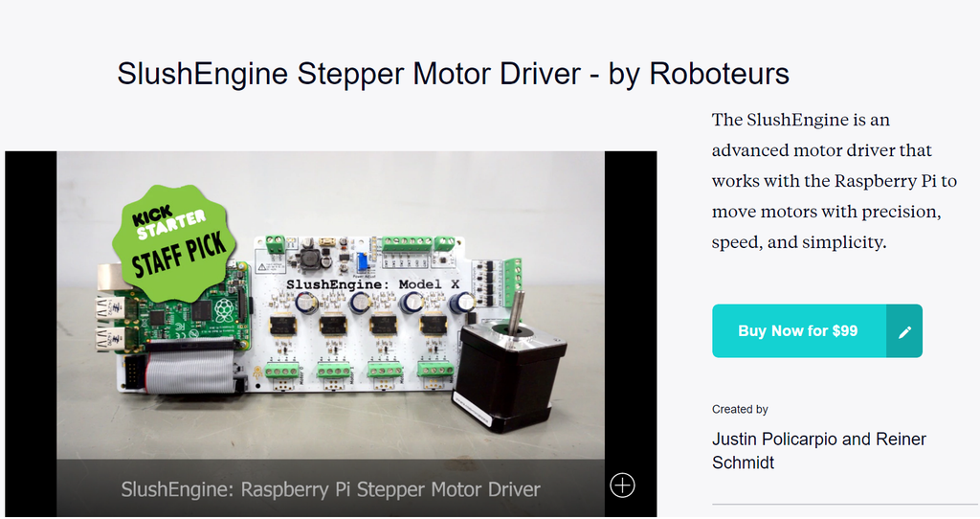
Task: Click the SlushEngine Stepper Motor Driver page title
Action: pyautogui.click(x=453, y=74)
